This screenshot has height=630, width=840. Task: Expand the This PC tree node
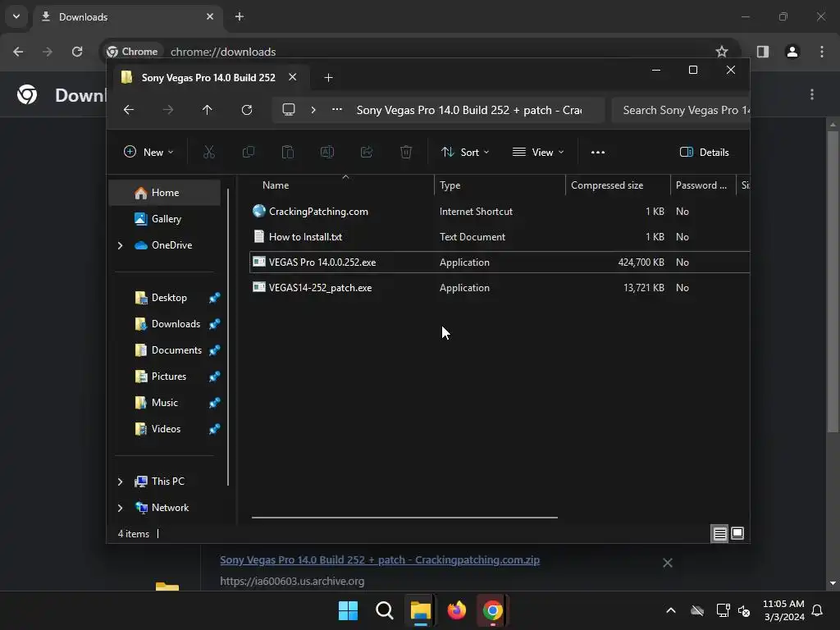click(x=120, y=482)
